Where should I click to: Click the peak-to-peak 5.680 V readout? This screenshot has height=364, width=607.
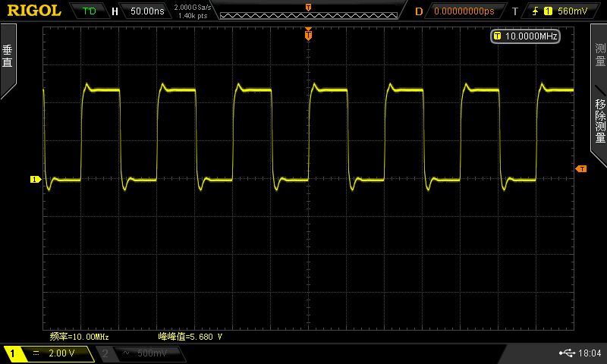coord(190,337)
